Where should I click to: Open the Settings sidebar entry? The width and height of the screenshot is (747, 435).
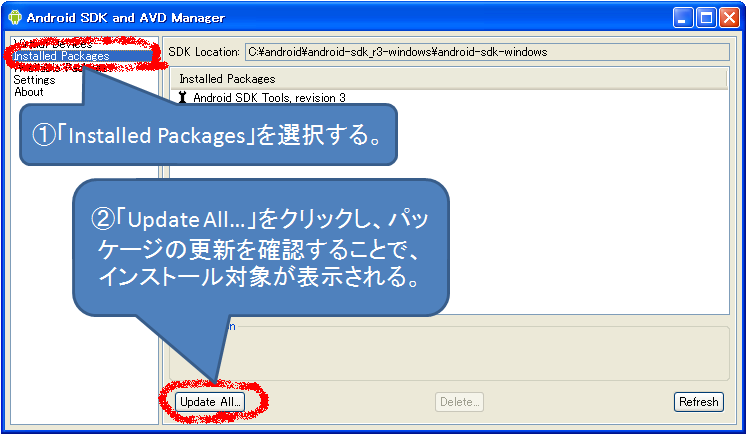point(34,80)
